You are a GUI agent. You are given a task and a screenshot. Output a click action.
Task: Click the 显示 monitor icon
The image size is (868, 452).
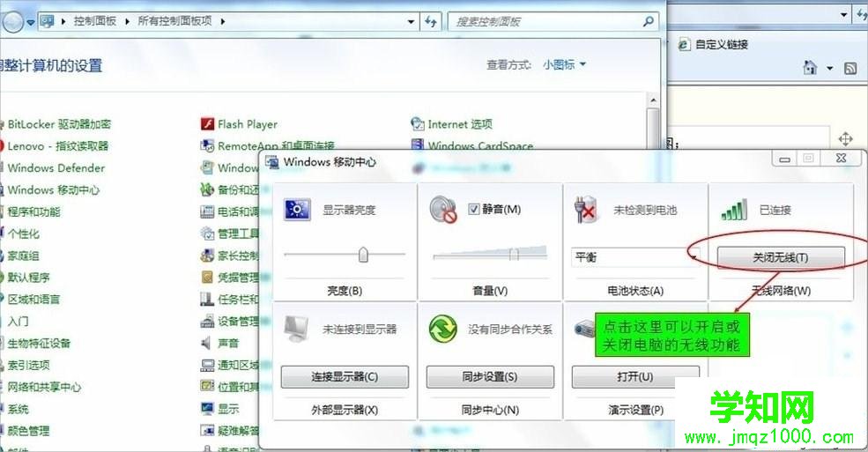point(208,409)
